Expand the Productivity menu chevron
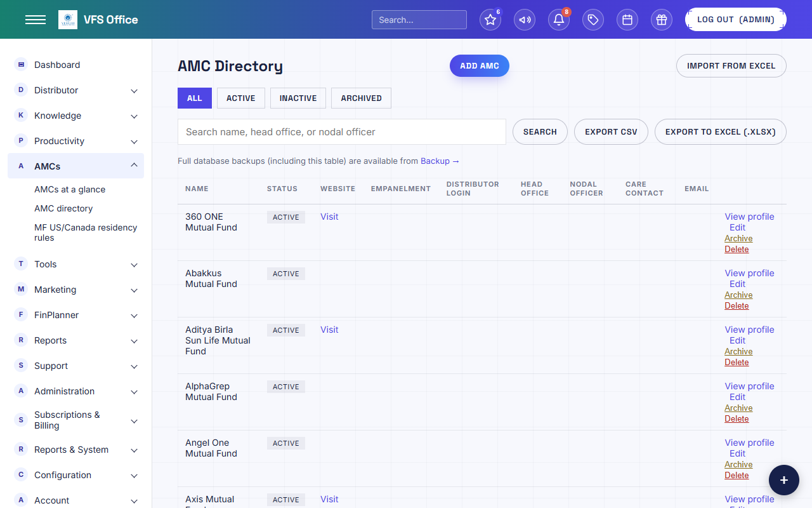The image size is (812, 508). [x=134, y=142]
